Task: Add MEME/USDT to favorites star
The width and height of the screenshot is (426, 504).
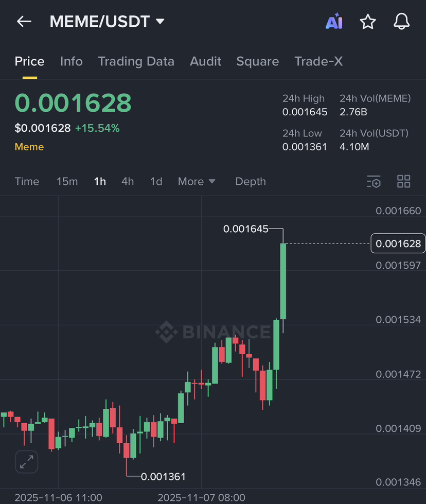Action: point(368,22)
